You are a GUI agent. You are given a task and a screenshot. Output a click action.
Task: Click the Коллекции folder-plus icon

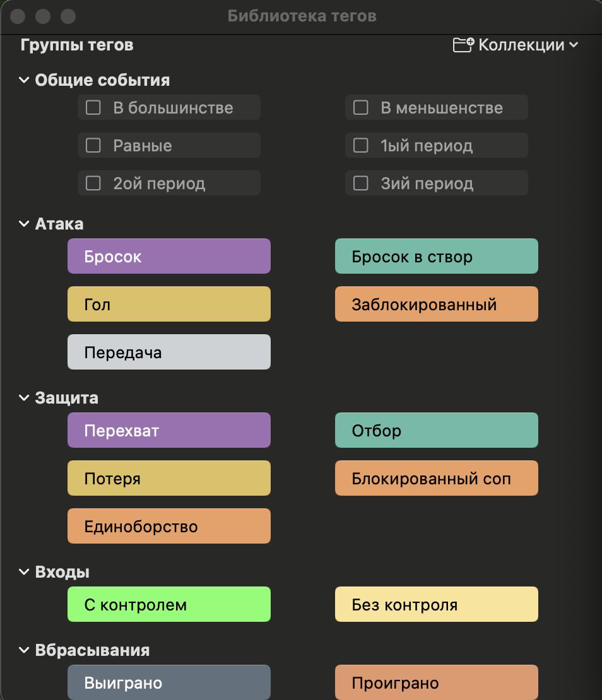463,45
